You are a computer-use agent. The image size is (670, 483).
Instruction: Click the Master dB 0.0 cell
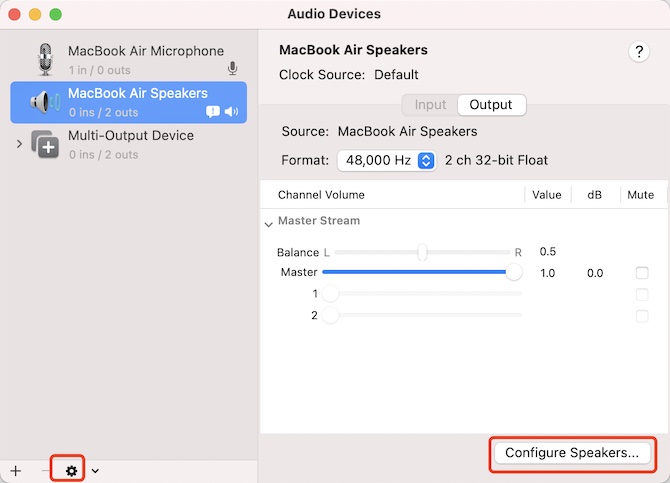click(x=595, y=273)
